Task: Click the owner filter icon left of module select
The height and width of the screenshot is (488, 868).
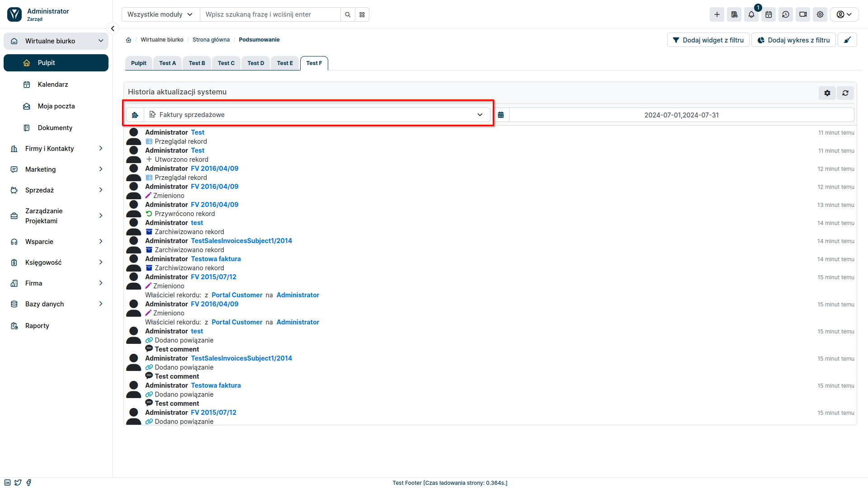Action: [x=135, y=115]
